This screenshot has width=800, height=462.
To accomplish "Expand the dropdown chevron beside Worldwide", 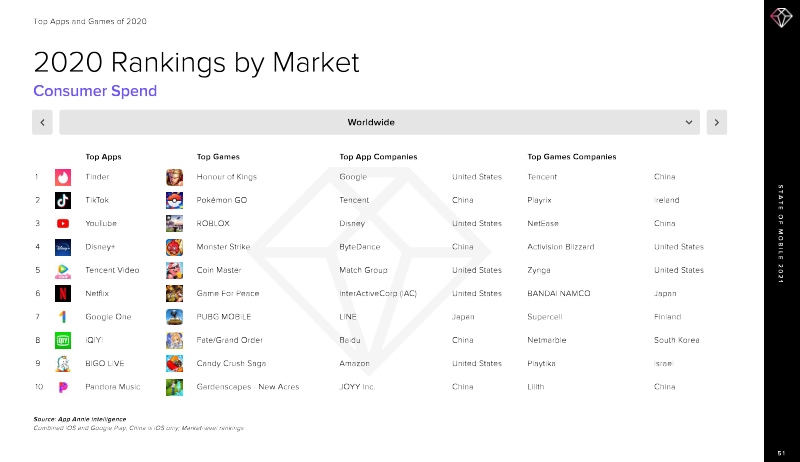I will pyautogui.click(x=689, y=122).
